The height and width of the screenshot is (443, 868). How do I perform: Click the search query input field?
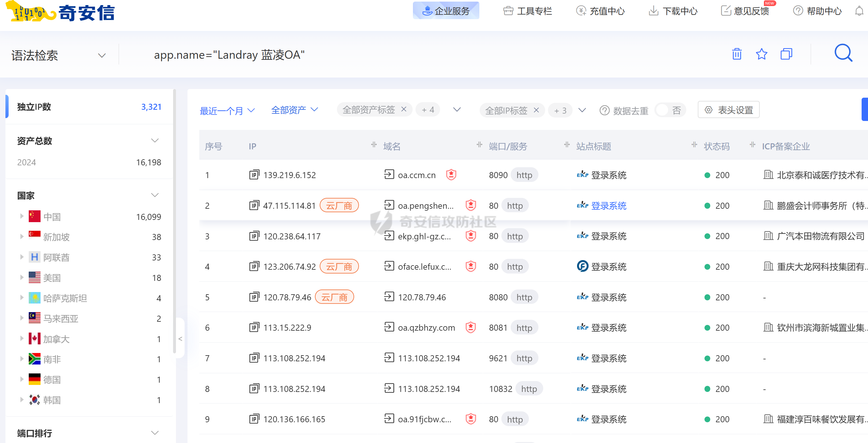421,55
